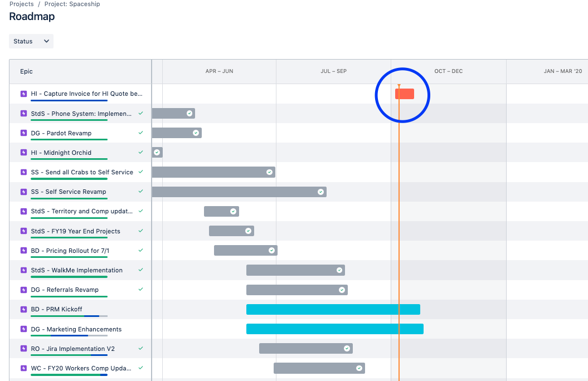Select the cyan BD - PRM Kickoff timeline bar

(333, 310)
